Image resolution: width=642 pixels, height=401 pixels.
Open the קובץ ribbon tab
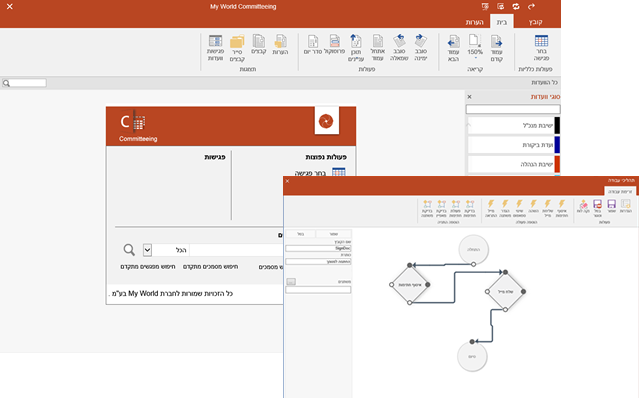[x=537, y=21]
